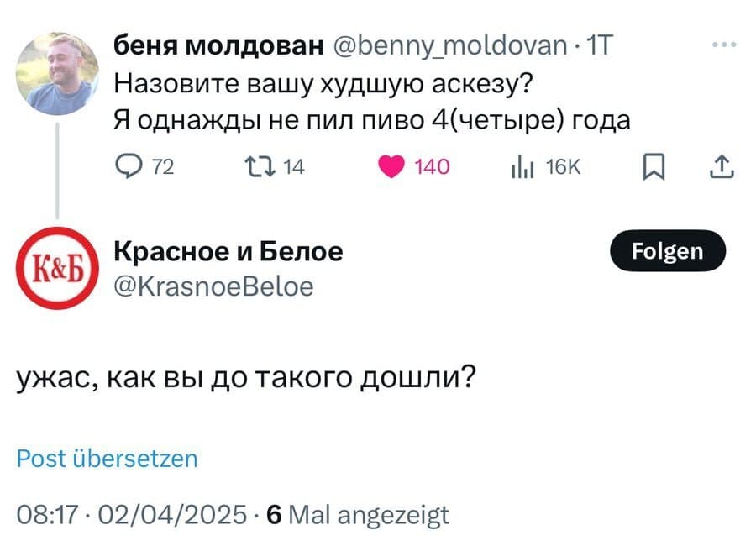756x546 pixels.
Task: Unlike the post via the pink heart
Action: (x=391, y=167)
